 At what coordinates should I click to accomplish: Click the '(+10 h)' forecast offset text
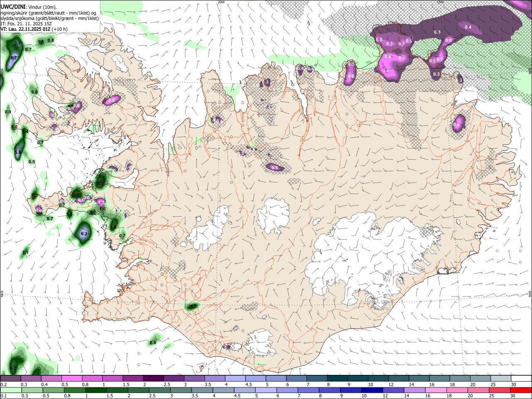pos(60,29)
